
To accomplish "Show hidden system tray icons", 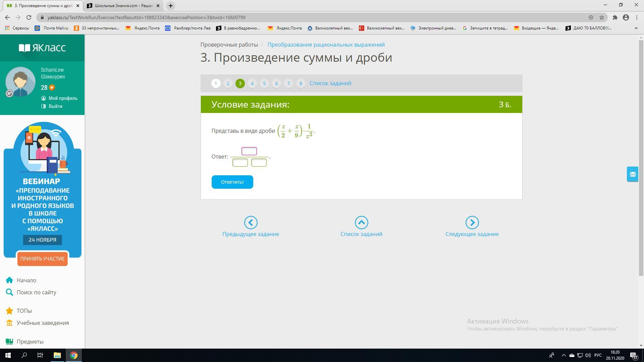I will coord(563,355).
